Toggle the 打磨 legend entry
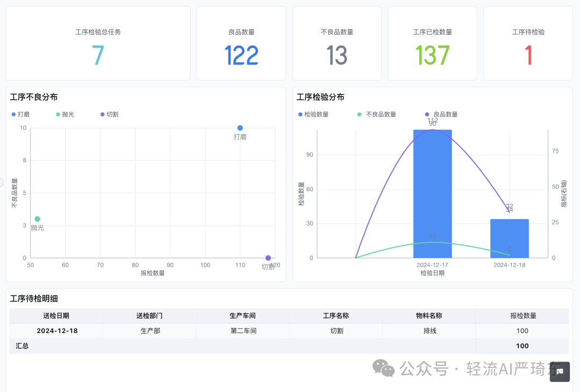Viewport: 580px width, 392px height. coord(21,114)
